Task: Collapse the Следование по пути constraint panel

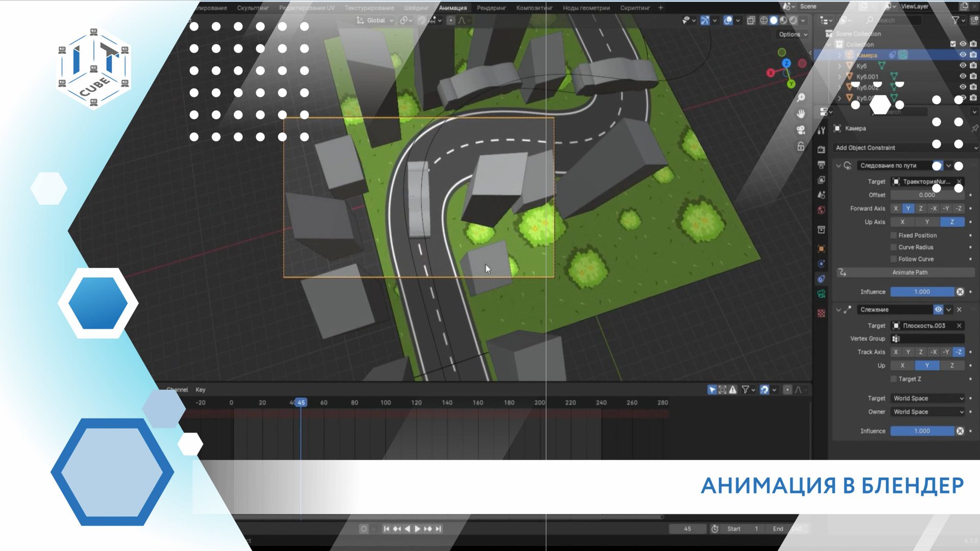Action: pos(839,165)
